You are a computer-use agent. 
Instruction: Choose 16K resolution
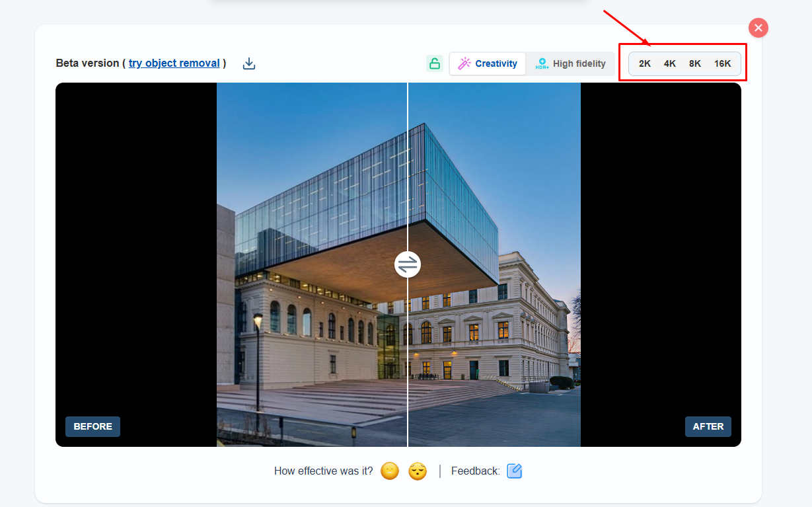[723, 63]
